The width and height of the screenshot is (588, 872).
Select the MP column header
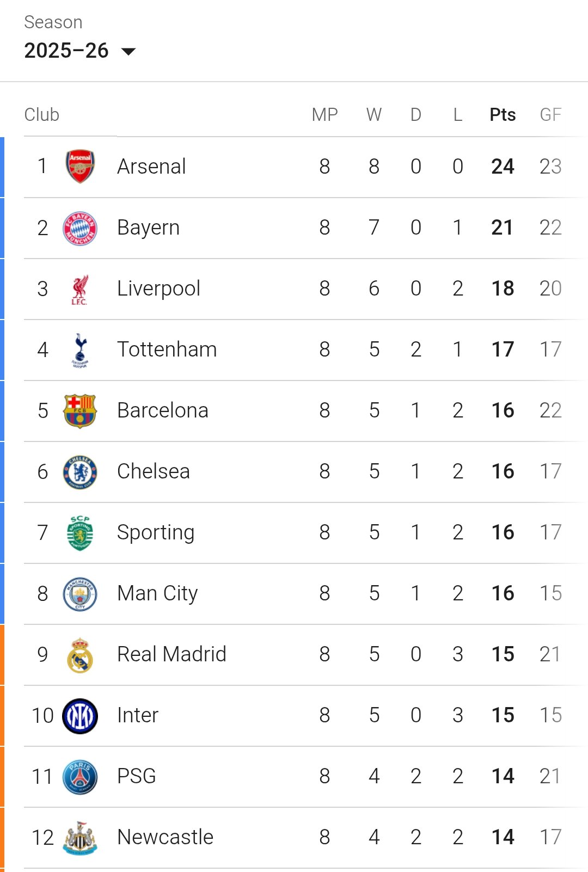pos(325,115)
